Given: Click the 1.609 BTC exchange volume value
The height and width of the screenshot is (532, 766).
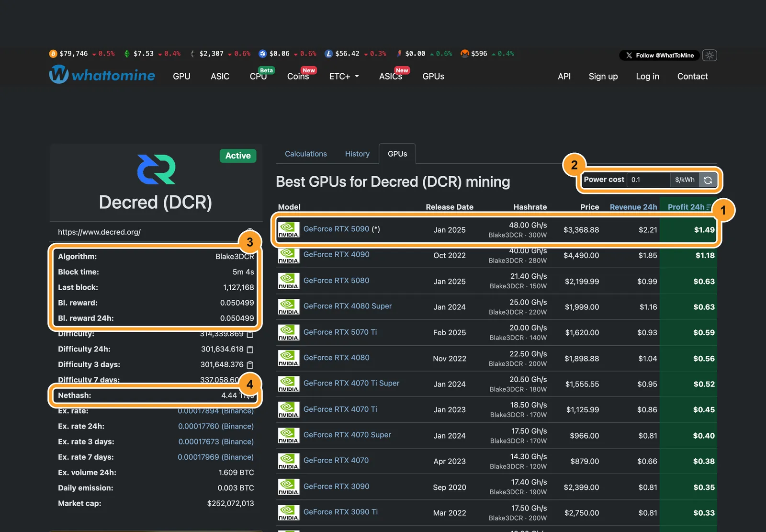Looking at the screenshot, I should (x=236, y=473).
